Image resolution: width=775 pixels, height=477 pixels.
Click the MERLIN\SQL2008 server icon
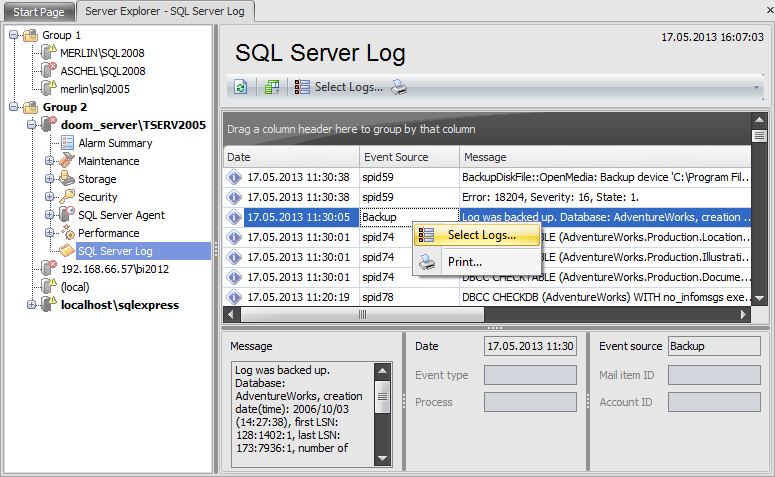click(48, 53)
